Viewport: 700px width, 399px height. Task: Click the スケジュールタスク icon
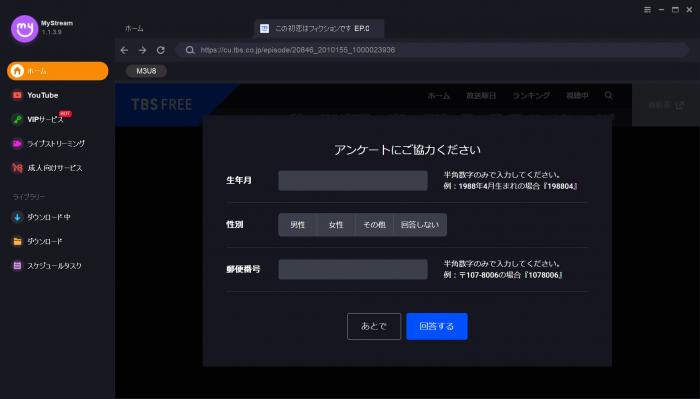[x=17, y=266]
